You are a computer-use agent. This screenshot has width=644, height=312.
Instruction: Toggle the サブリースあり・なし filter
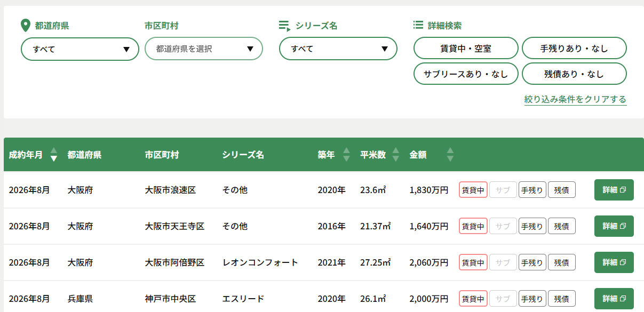[466, 74]
